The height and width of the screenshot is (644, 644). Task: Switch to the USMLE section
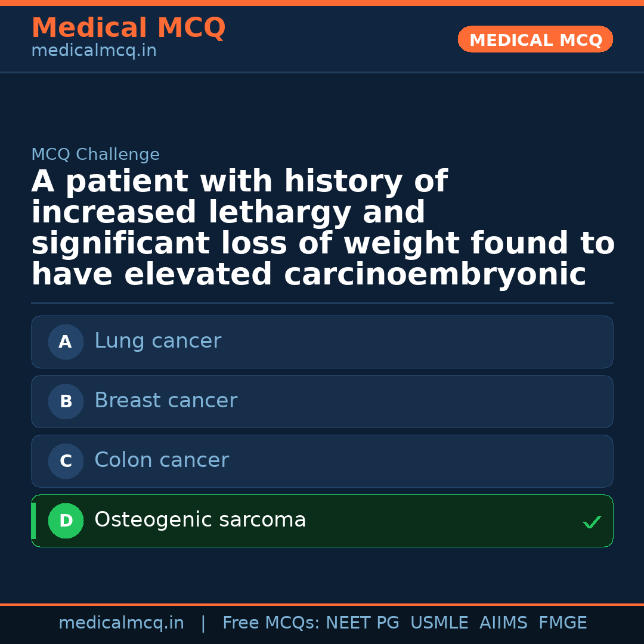[x=439, y=622]
